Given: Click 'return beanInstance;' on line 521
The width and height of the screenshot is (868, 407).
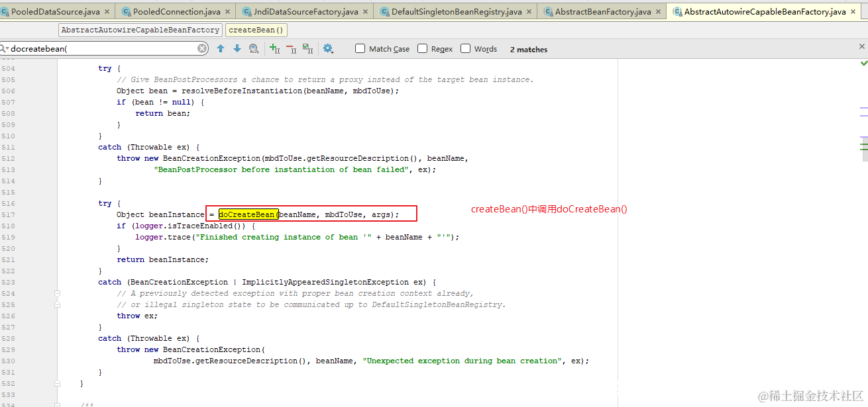Looking at the screenshot, I should pyautogui.click(x=163, y=259).
